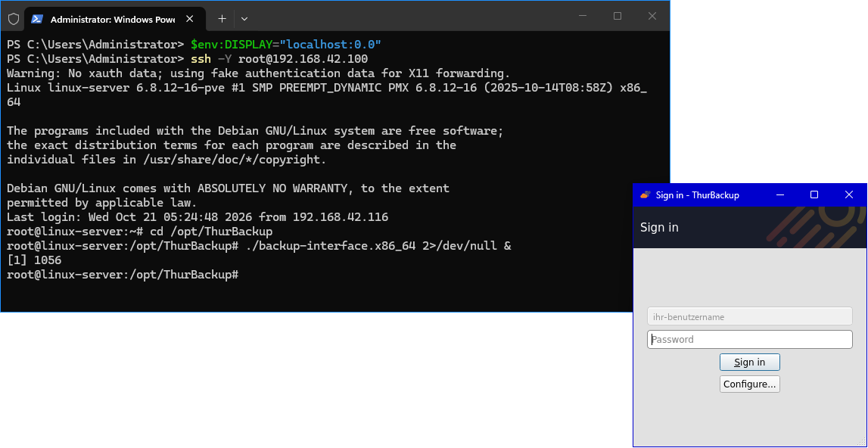Screen dimensions: 868x448
Task: Click the 'cd /opt/ThurBackup' command line
Action: click(211, 232)
